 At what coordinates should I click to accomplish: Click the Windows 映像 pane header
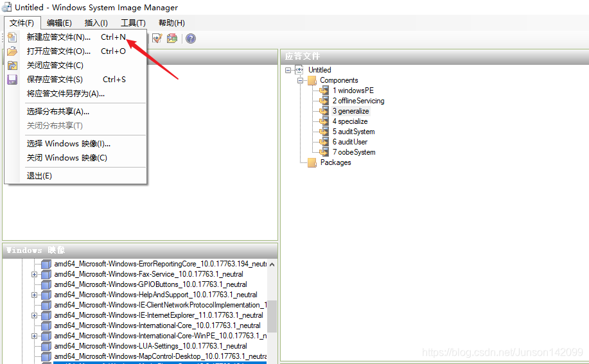point(140,250)
